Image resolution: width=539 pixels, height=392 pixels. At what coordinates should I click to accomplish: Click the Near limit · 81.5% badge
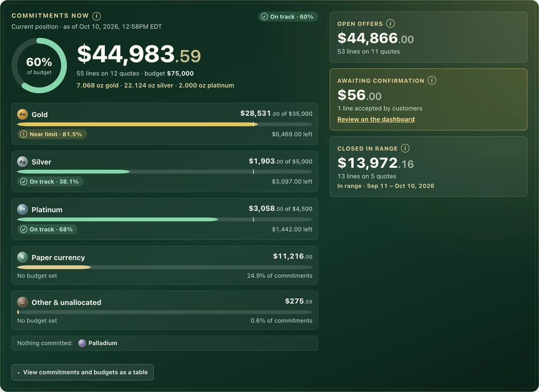click(52, 134)
